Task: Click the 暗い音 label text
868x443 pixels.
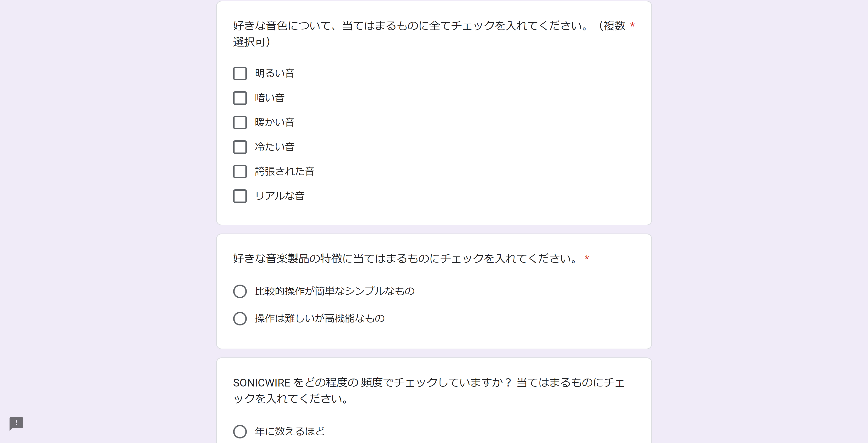Action: (270, 98)
